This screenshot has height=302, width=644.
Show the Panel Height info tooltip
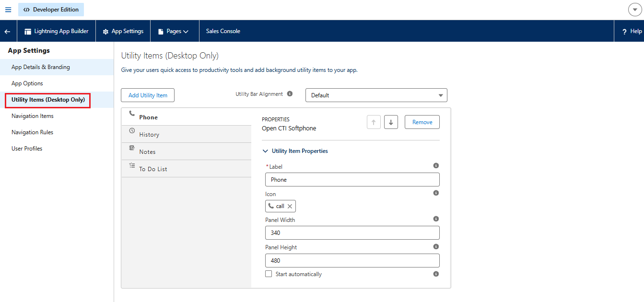pos(436,246)
